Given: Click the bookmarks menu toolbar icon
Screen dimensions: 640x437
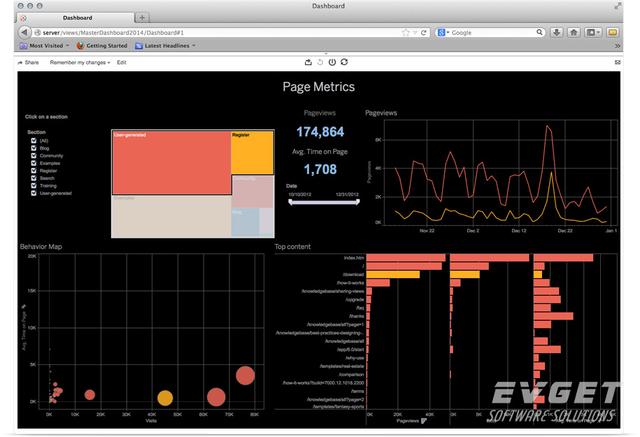Looking at the screenshot, I should [590, 32].
